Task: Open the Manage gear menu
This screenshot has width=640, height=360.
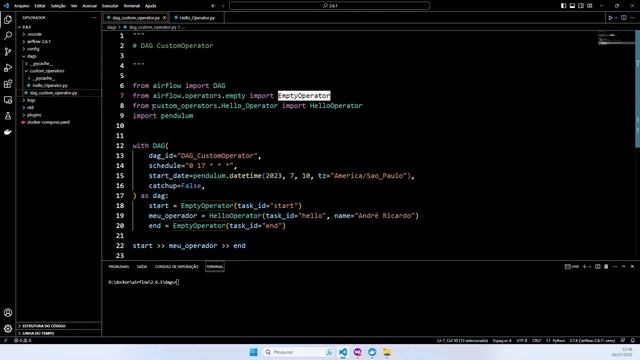Action: point(8,329)
